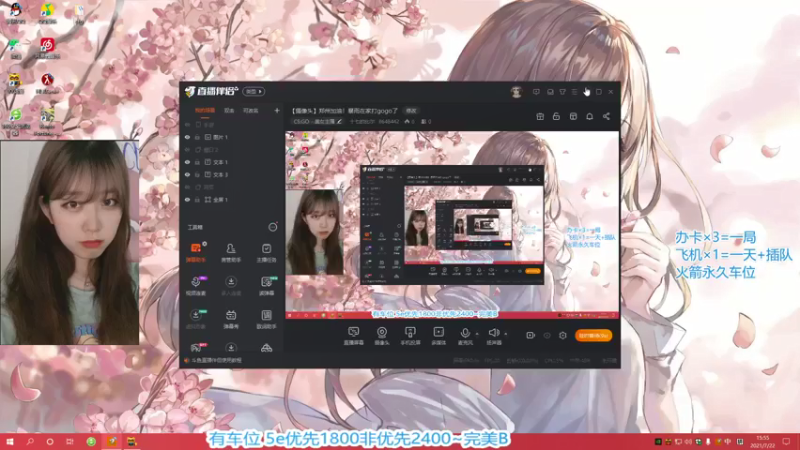This screenshot has width=800, height=450.
Task: Switch to the second scene tab
Action: [x=229, y=110]
